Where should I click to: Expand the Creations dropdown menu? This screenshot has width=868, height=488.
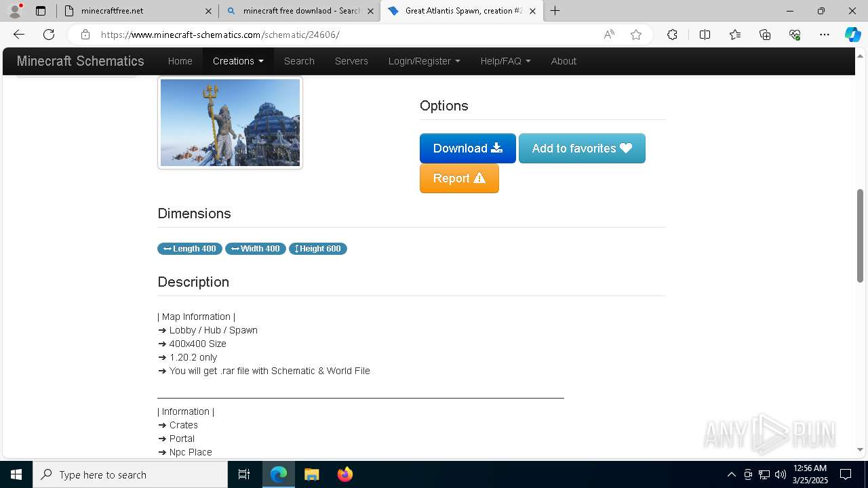[238, 61]
